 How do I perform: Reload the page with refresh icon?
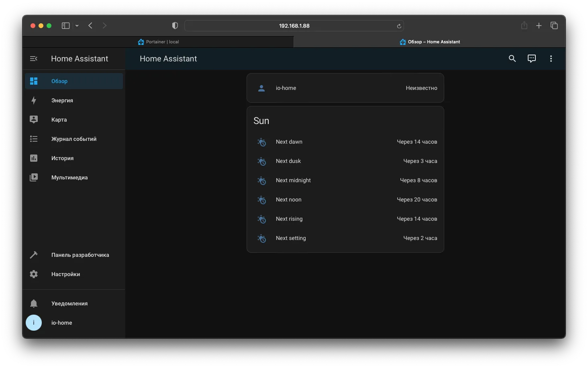tap(399, 26)
